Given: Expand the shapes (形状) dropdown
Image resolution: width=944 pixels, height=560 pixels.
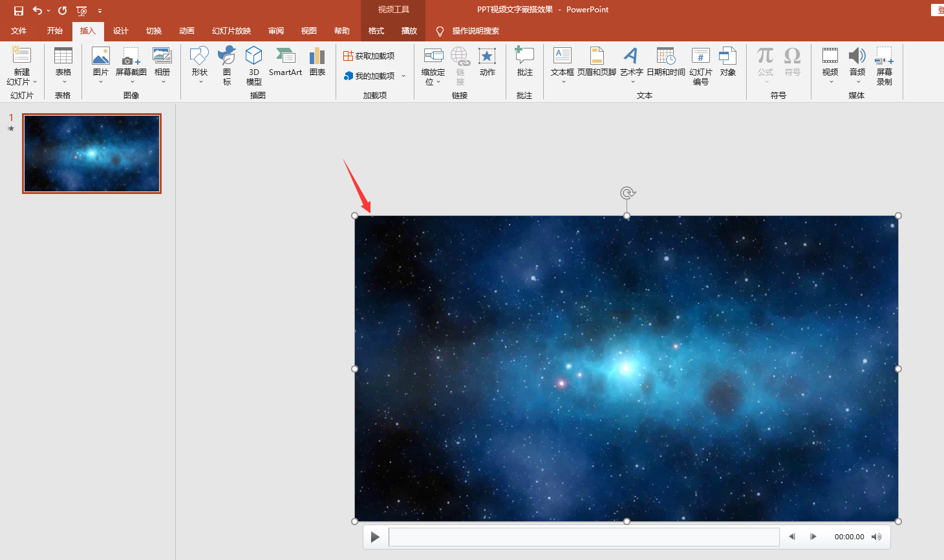Looking at the screenshot, I should pyautogui.click(x=200, y=81).
